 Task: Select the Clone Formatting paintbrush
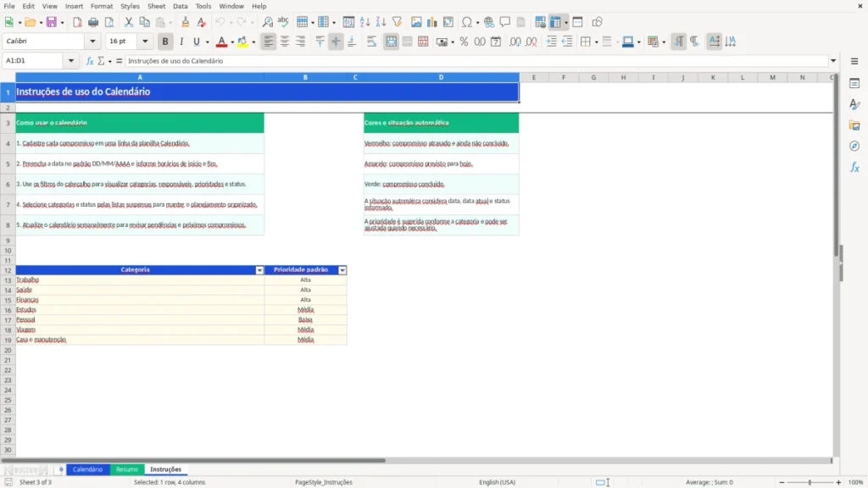pos(186,22)
